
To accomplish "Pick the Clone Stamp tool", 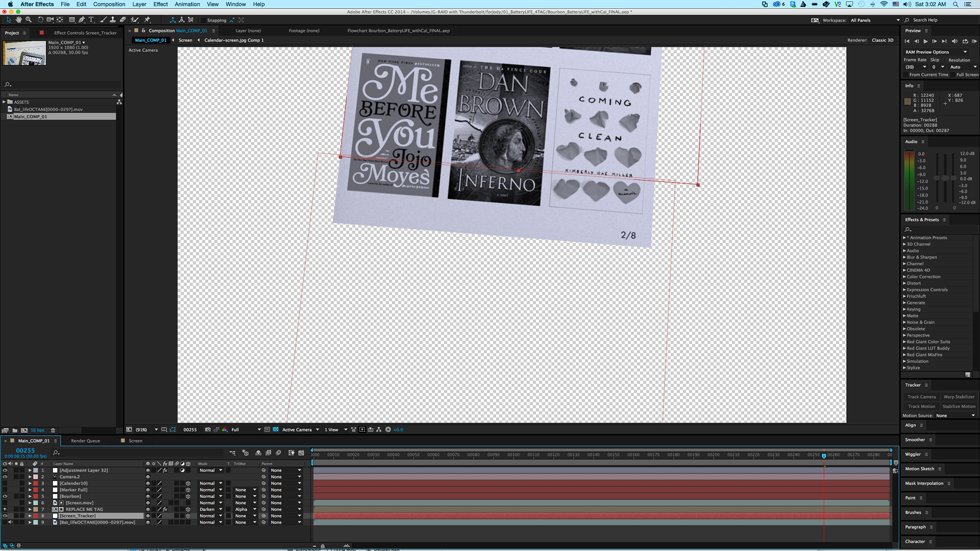I will click(x=113, y=20).
